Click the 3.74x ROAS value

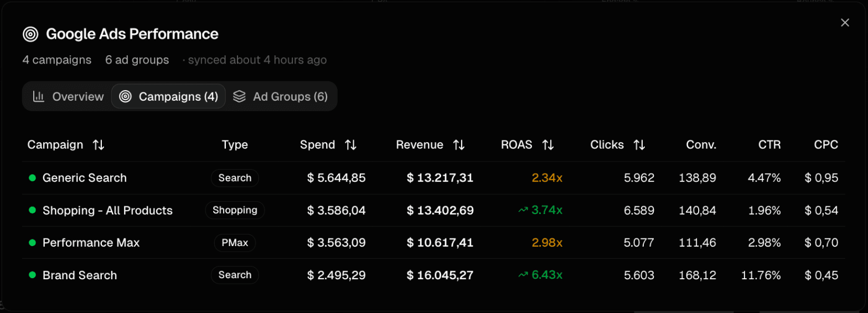547,210
